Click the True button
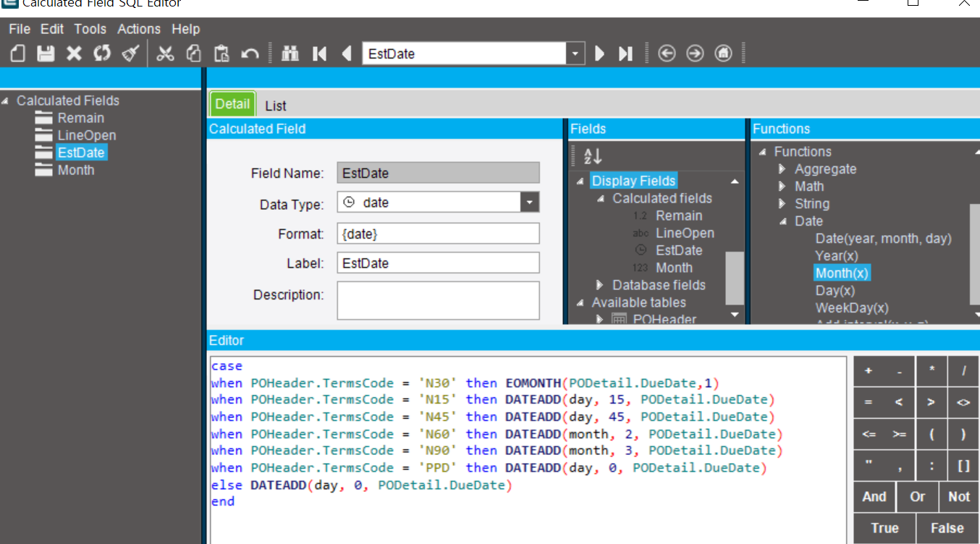The height and width of the screenshot is (544, 980). 884,528
